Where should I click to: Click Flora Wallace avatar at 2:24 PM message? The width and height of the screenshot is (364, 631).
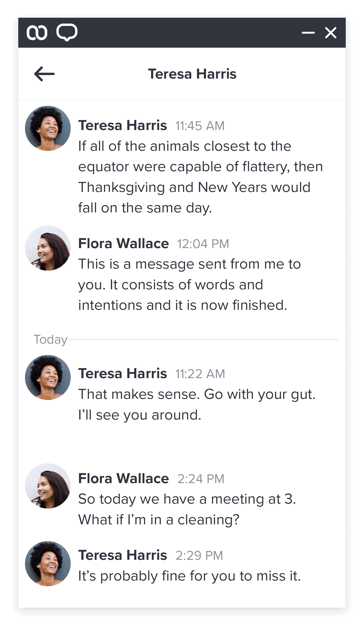click(48, 486)
